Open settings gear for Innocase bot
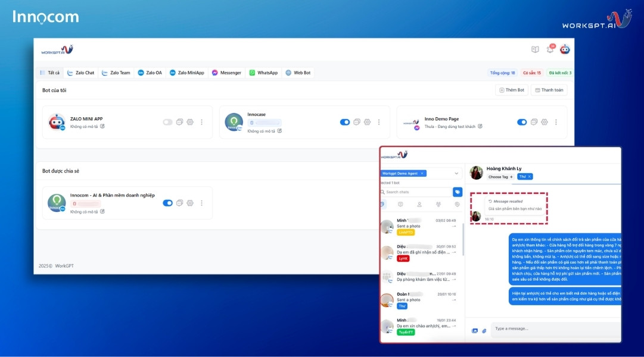This screenshot has width=644, height=357. [367, 122]
